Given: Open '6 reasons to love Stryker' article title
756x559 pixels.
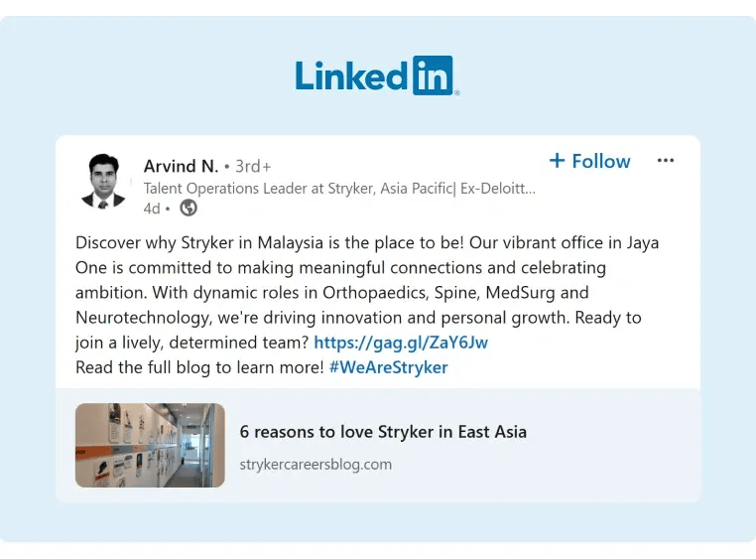Looking at the screenshot, I should pos(383,432).
